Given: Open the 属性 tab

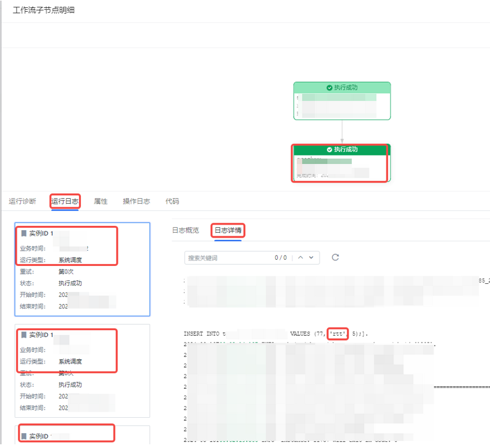Looking at the screenshot, I should [x=101, y=201].
